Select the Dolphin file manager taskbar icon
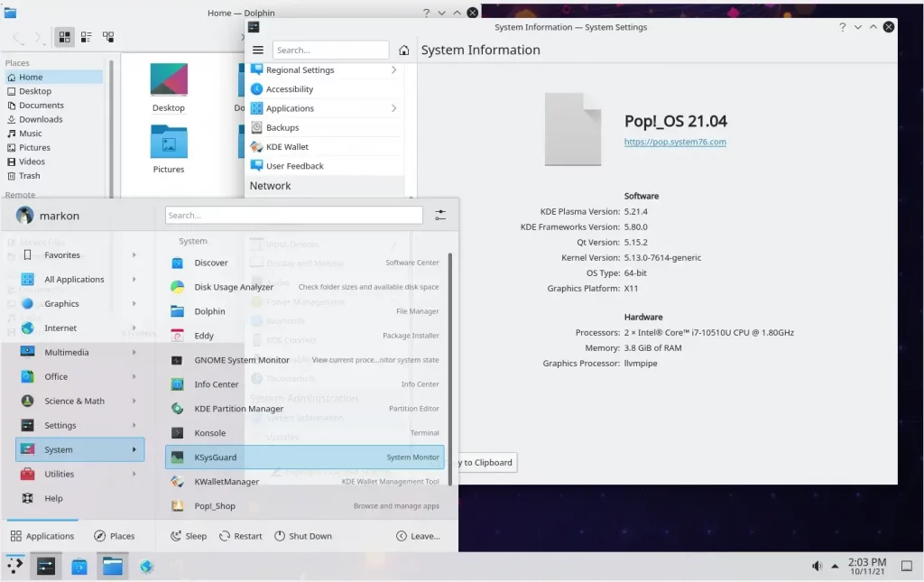 (113, 566)
